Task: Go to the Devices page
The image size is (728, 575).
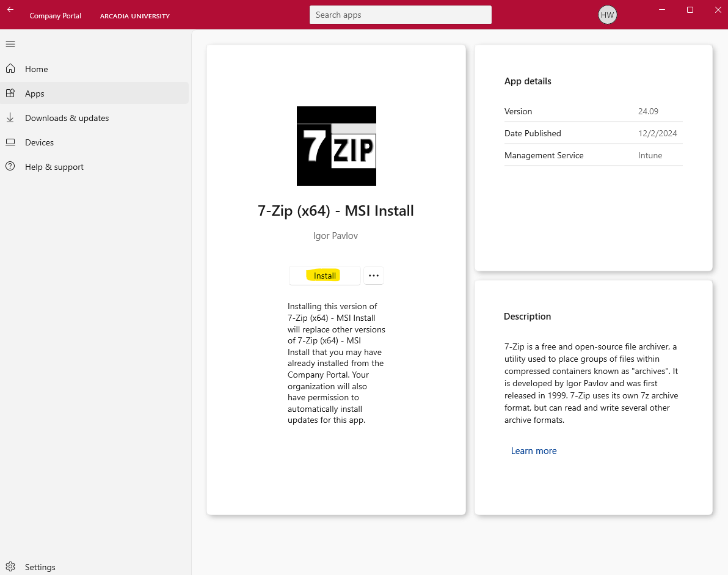Action: pos(95,142)
